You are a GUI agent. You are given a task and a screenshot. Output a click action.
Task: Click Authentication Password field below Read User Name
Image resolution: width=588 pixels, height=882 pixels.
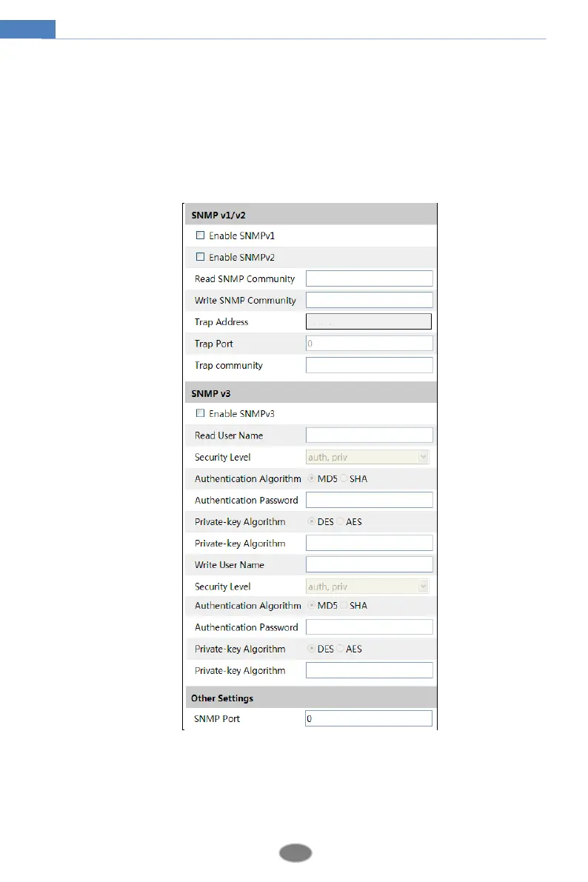pyautogui.click(x=369, y=500)
